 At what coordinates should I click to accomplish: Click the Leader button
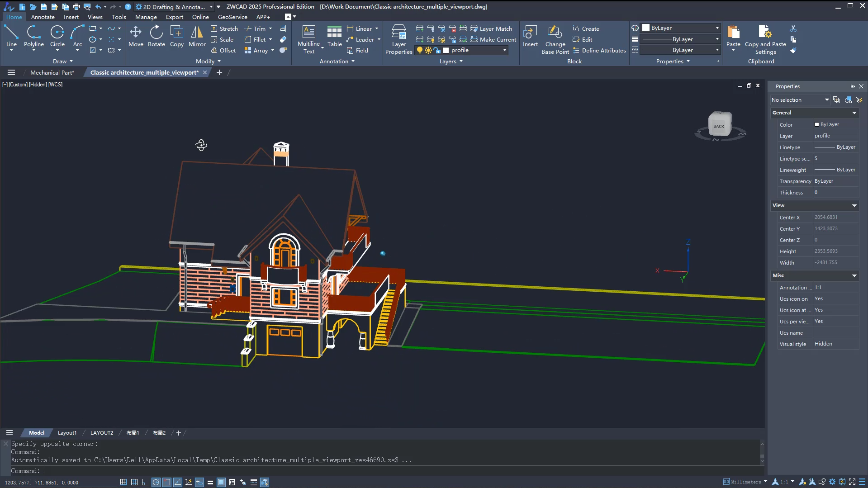point(360,39)
